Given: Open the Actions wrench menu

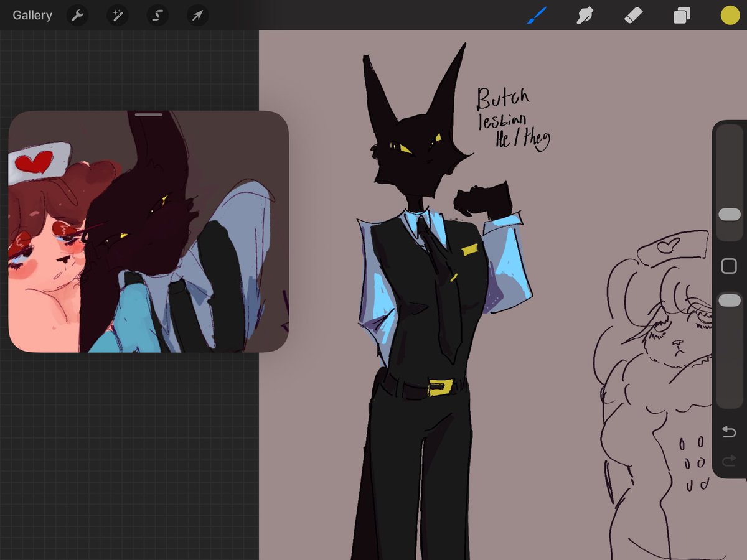Looking at the screenshot, I should pos(78,16).
